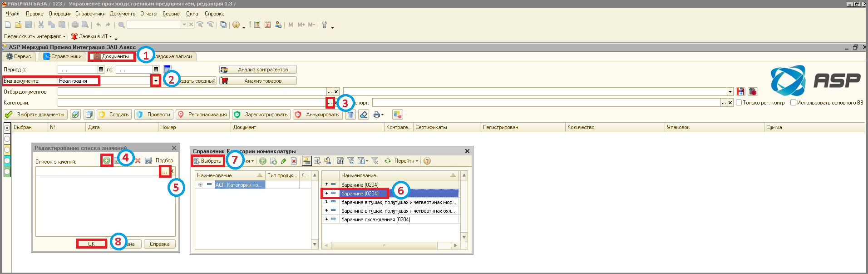Screen dimensions: 868x274
Task: Click the hierarchical view icon in catalog toolbar
Action: [307, 161]
